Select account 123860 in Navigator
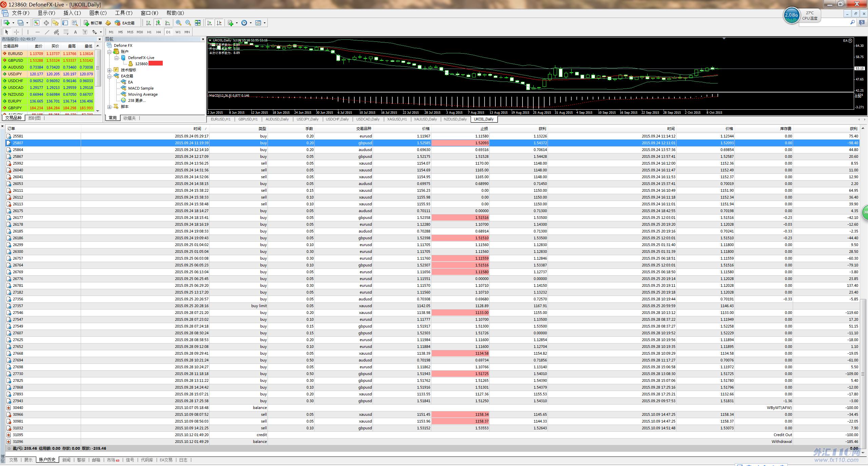The width and height of the screenshot is (868, 466). [x=145, y=64]
